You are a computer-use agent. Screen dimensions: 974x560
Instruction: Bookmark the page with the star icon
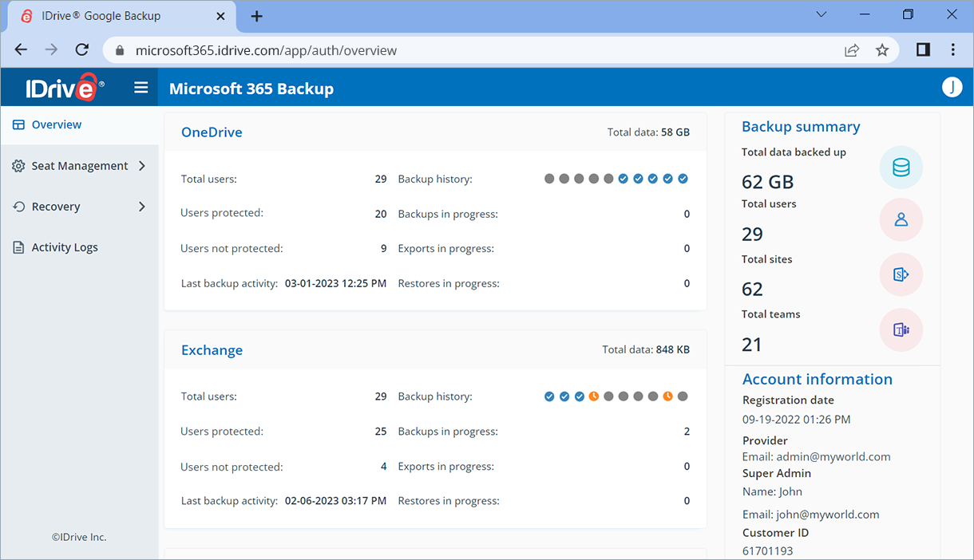(x=882, y=50)
